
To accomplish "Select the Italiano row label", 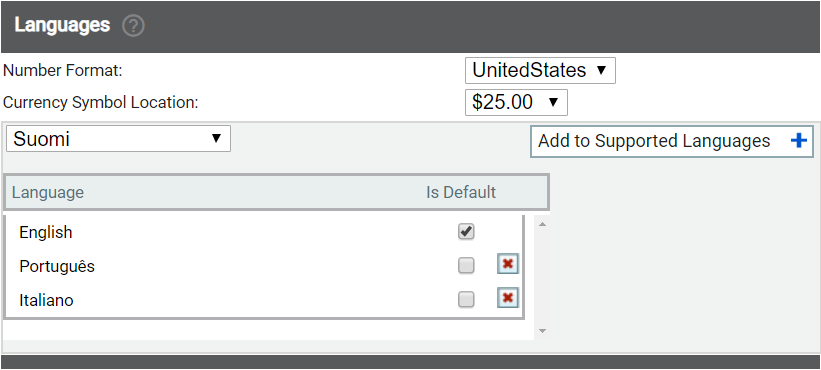I will [x=46, y=300].
